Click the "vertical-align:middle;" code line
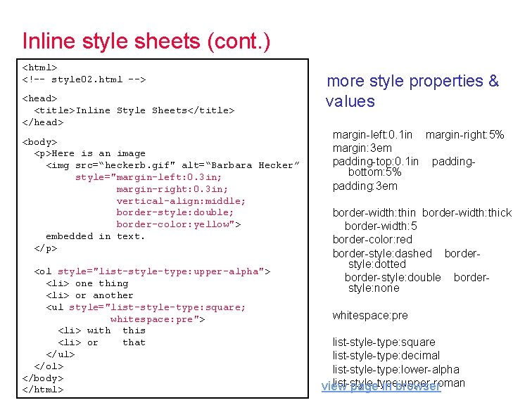 pos(181,201)
